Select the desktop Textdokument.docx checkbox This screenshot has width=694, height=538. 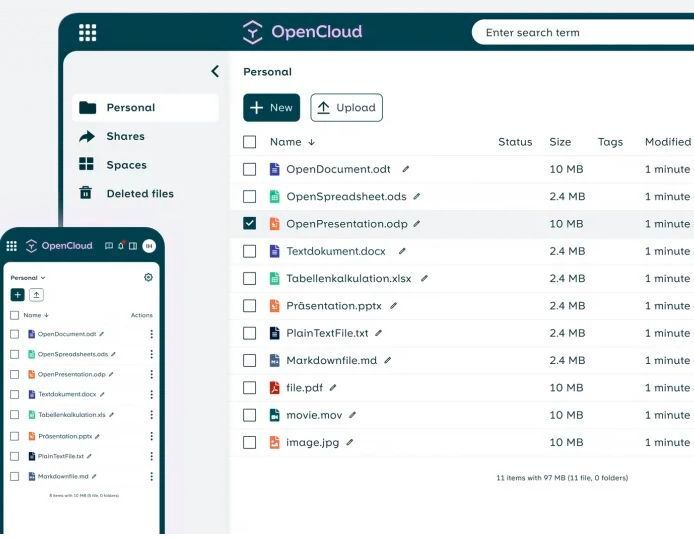point(250,251)
